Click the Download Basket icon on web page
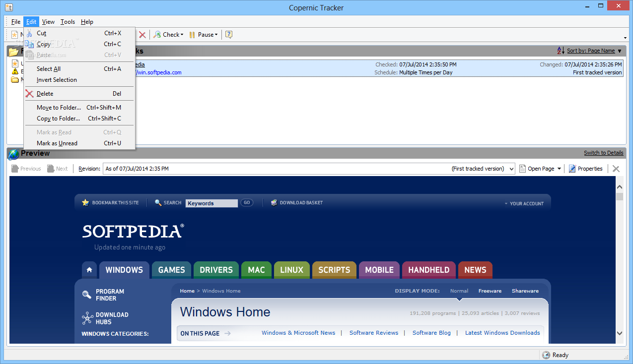Viewport: 633px width, 364px height. pos(274,203)
